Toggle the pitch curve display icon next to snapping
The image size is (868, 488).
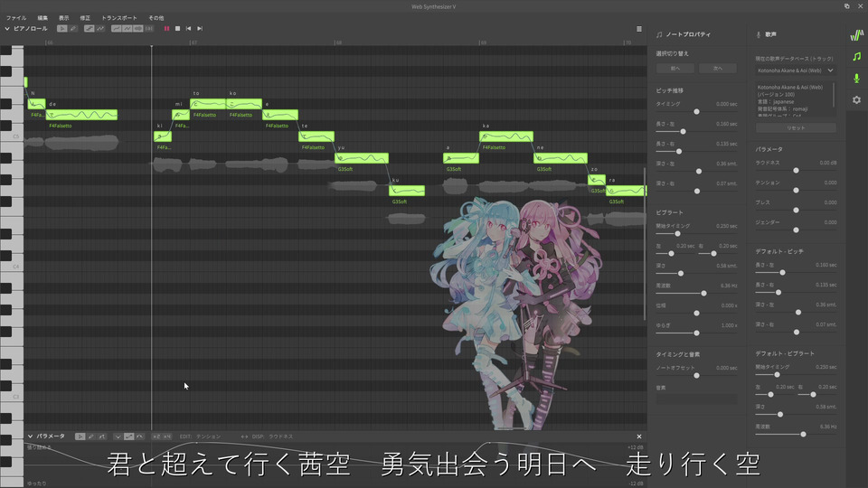click(x=100, y=28)
